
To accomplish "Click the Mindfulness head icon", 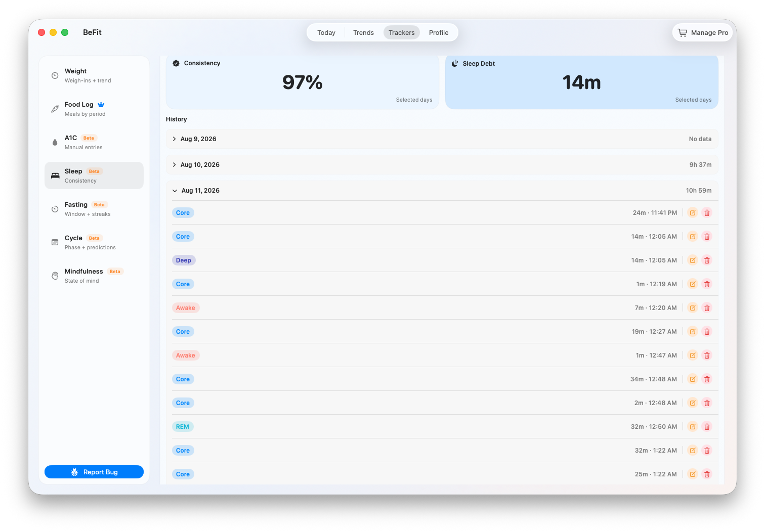I will [x=55, y=276].
